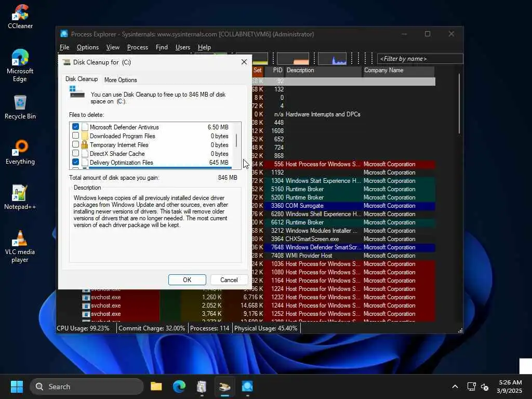The height and width of the screenshot is (399, 532).
Task: Click CPU Usage in the status bar
Action: (83, 328)
